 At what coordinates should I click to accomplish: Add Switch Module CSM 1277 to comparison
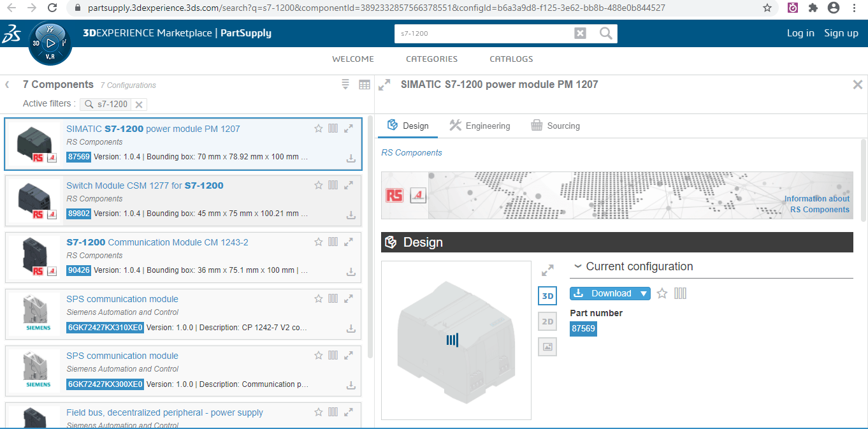[333, 185]
